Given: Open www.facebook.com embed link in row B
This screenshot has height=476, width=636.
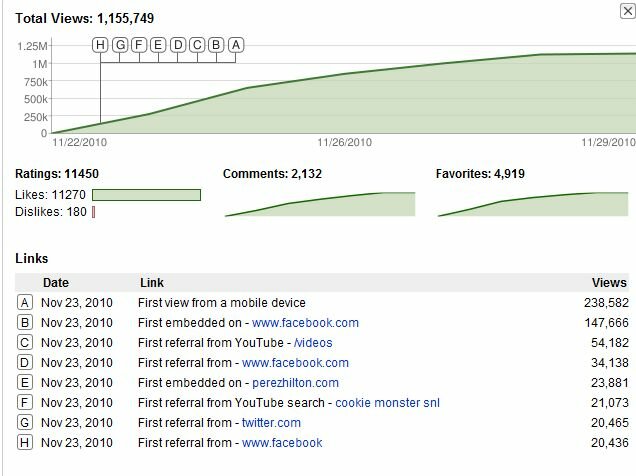Looking at the screenshot, I should pyautogui.click(x=305, y=323).
